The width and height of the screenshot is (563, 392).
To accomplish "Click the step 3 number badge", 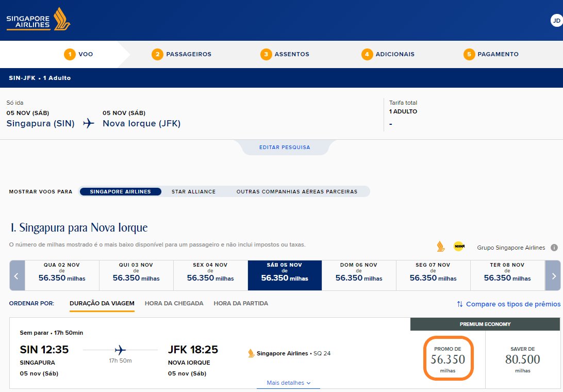I will [266, 54].
